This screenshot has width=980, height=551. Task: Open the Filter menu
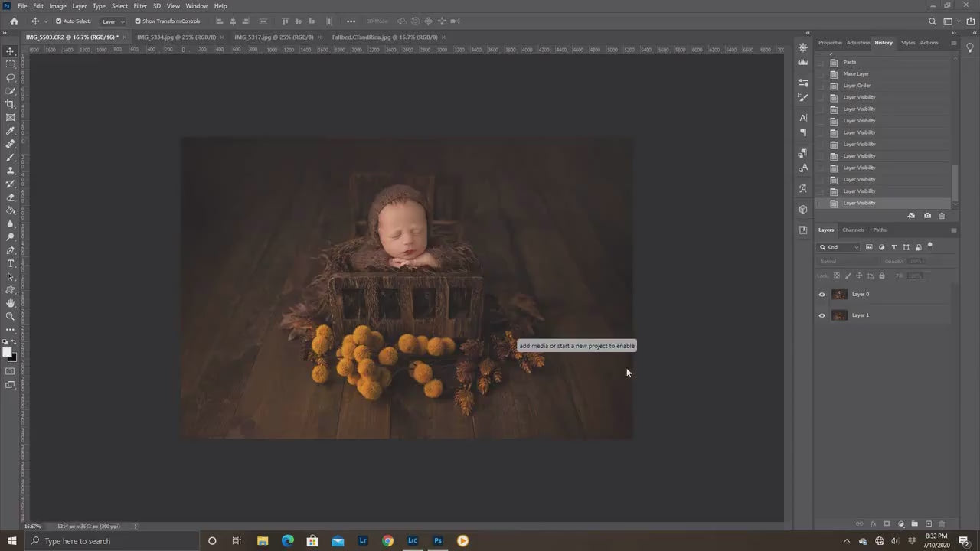pos(139,6)
